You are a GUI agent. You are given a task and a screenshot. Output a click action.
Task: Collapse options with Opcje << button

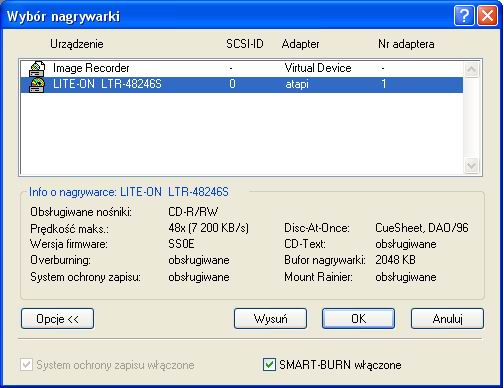[x=57, y=319]
